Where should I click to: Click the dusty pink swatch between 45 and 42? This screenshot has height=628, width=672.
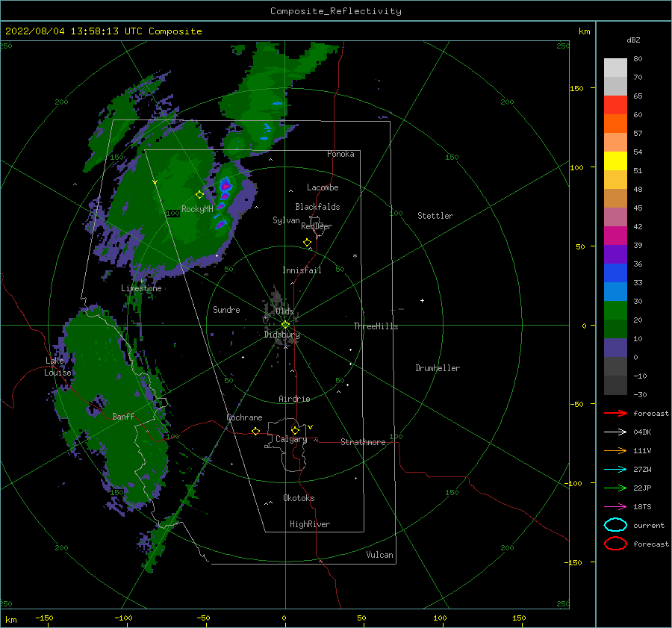click(615, 217)
